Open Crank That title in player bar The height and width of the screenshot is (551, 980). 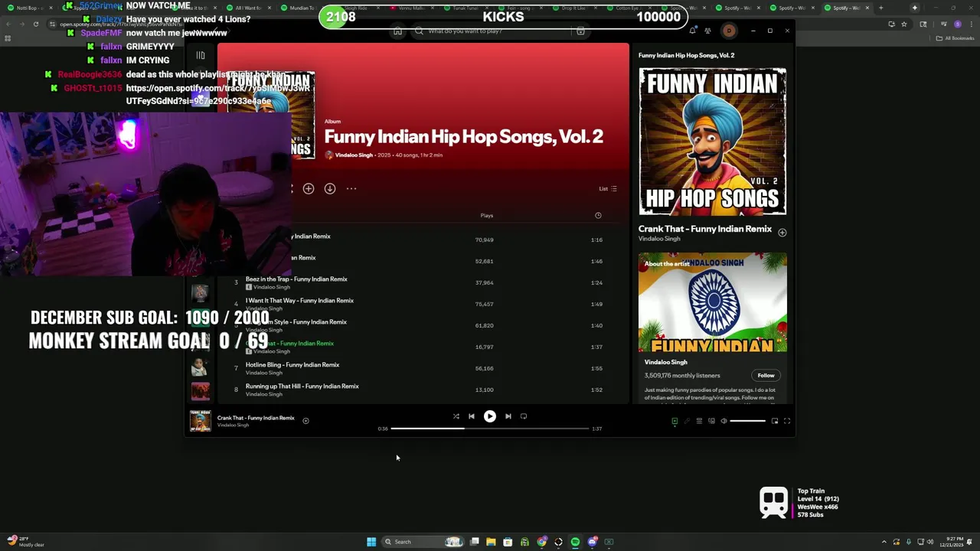(256, 418)
